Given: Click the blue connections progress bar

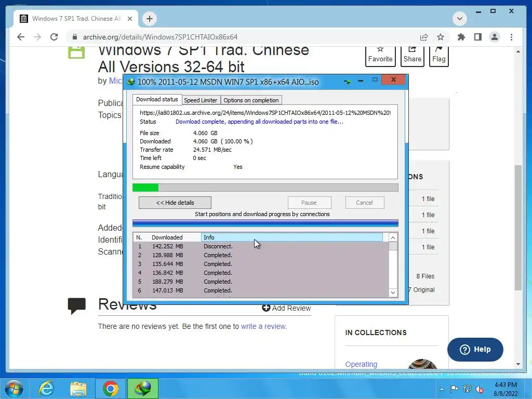Looking at the screenshot, I should click(265, 223).
